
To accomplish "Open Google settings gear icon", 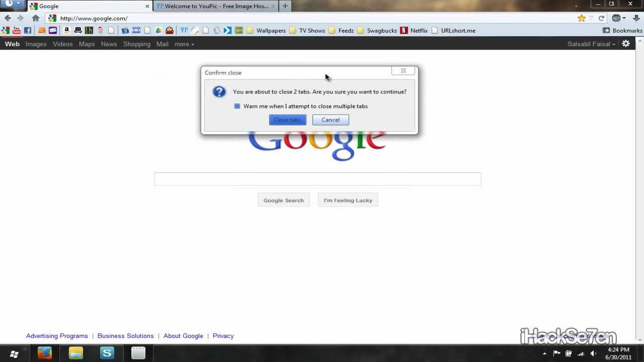I will pos(626,44).
